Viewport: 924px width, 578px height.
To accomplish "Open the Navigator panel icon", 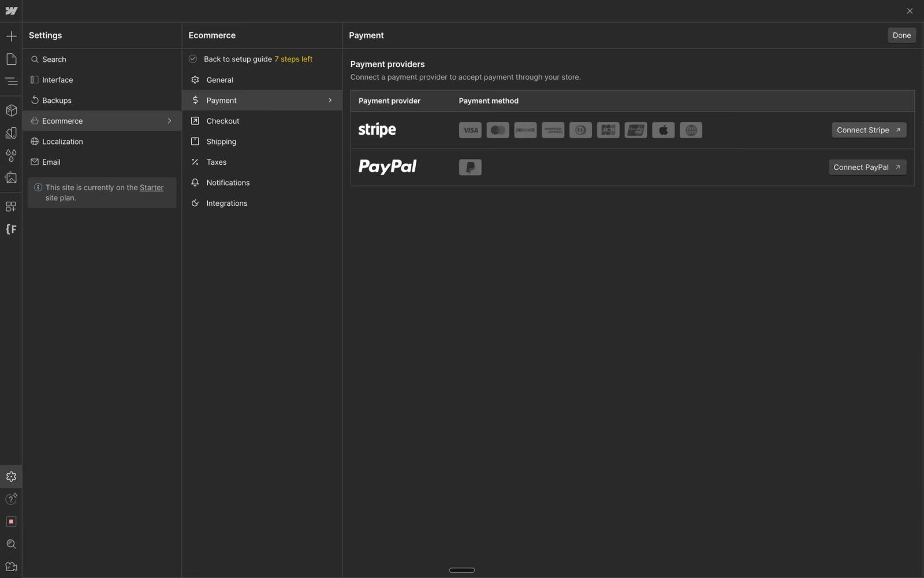I will pos(11,81).
